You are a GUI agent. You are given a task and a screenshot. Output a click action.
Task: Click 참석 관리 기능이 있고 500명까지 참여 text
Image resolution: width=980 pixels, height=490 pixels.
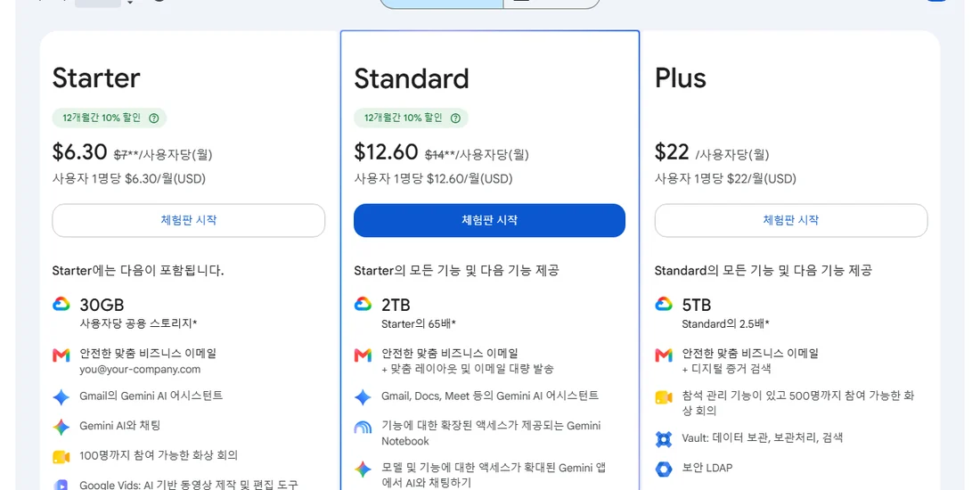pos(798,403)
